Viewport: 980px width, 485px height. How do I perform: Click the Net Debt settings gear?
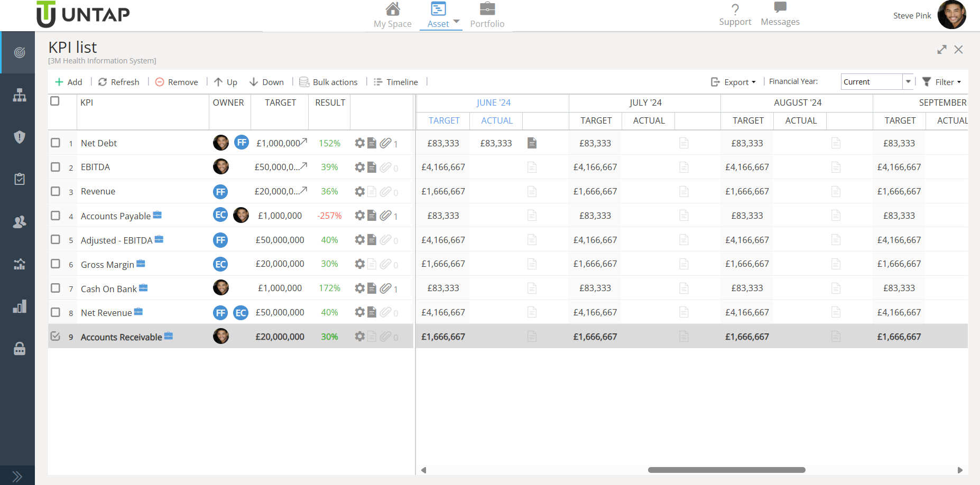click(x=360, y=143)
